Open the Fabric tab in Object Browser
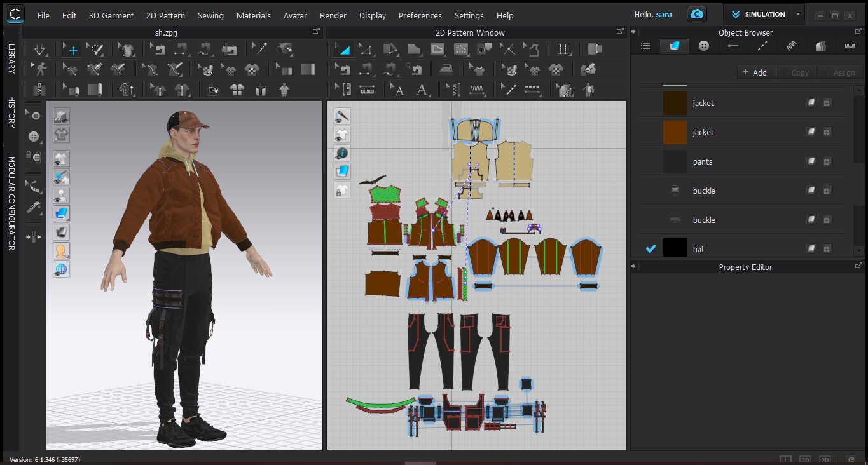Viewport: 868px width, 465px height. pos(674,46)
